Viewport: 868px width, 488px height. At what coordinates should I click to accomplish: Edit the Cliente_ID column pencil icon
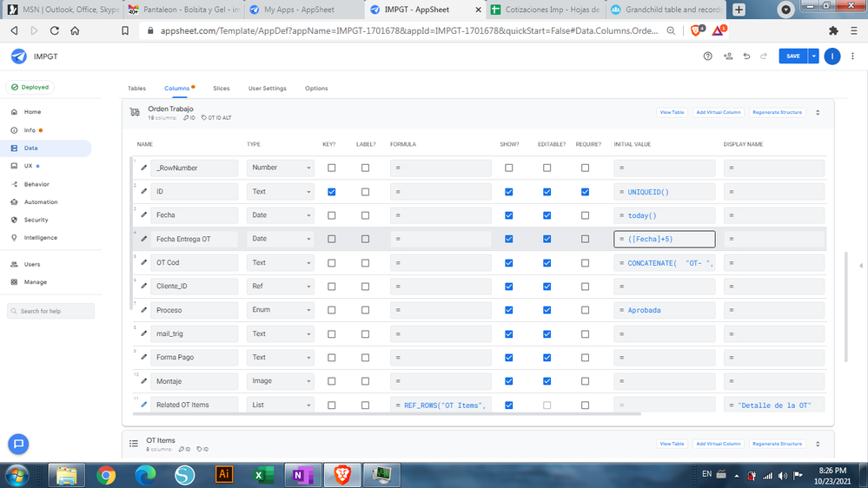(144, 286)
